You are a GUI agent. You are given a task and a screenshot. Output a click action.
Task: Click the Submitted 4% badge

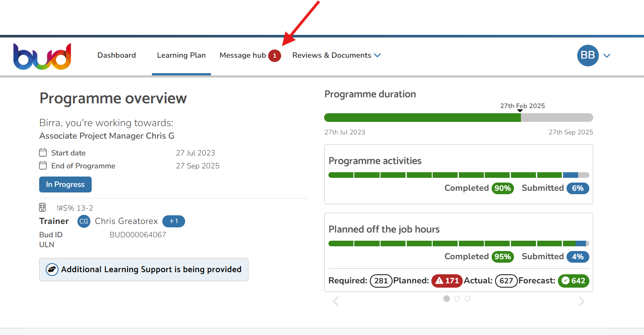[x=578, y=257]
